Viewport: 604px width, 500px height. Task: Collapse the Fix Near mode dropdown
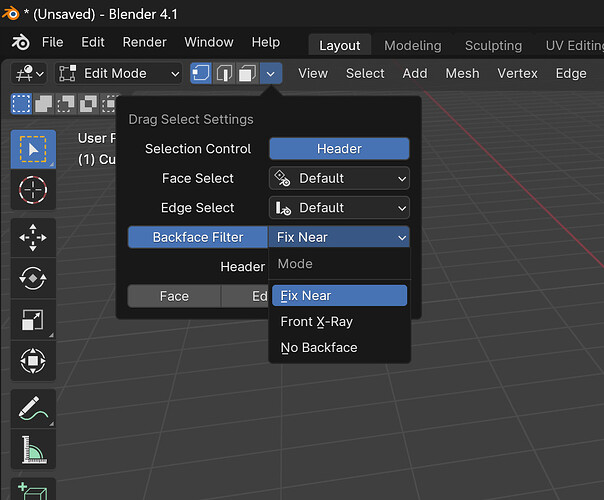(x=339, y=237)
